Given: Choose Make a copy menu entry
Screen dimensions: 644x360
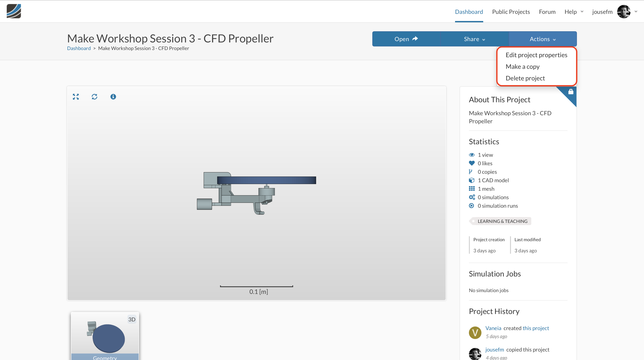Looking at the screenshot, I should 522,67.
